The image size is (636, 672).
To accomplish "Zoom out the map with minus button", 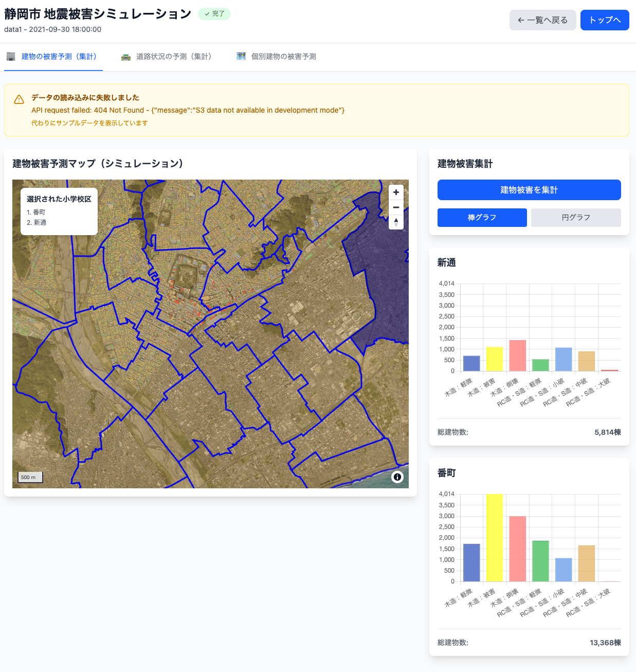I will tap(396, 207).
